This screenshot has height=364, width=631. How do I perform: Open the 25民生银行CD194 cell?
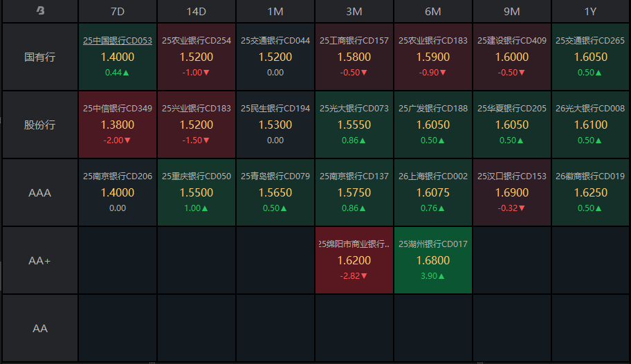tap(275, 125)
